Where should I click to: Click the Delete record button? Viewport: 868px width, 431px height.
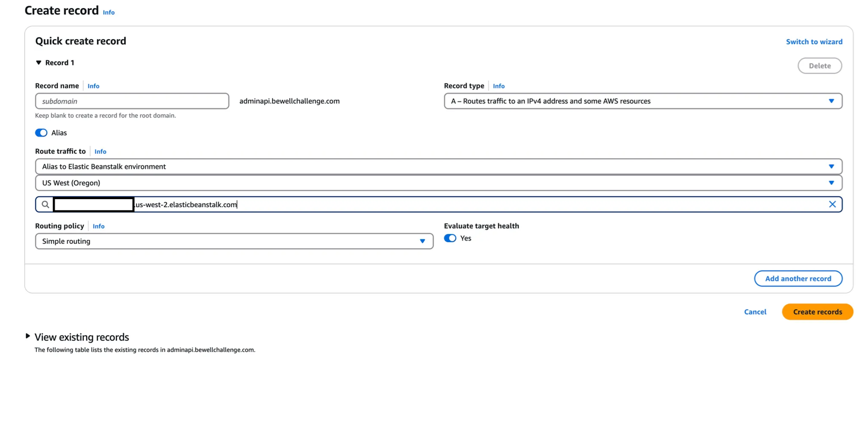pos(820,65)
